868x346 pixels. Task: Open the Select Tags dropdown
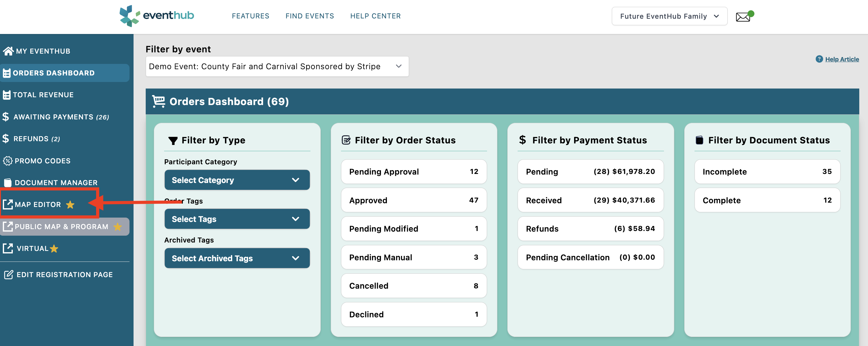pyautogui.click(x=237, y=219)
